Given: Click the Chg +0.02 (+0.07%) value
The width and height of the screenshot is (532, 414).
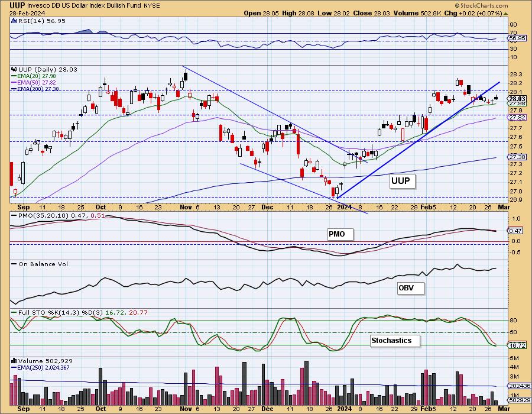Looking at the screenshot, I should tap(473, 13).
